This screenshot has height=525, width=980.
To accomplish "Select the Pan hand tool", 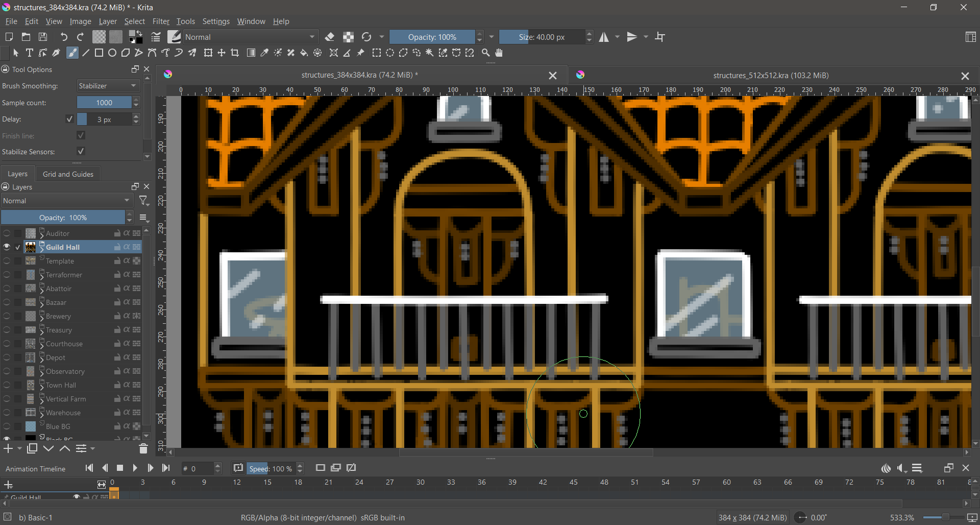I will [x=499, y=53].
